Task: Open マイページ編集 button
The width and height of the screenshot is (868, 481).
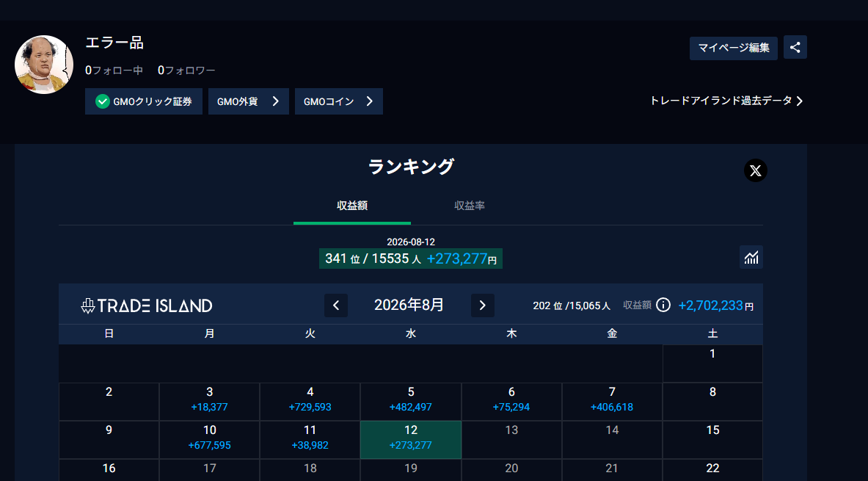Action: 734,48
